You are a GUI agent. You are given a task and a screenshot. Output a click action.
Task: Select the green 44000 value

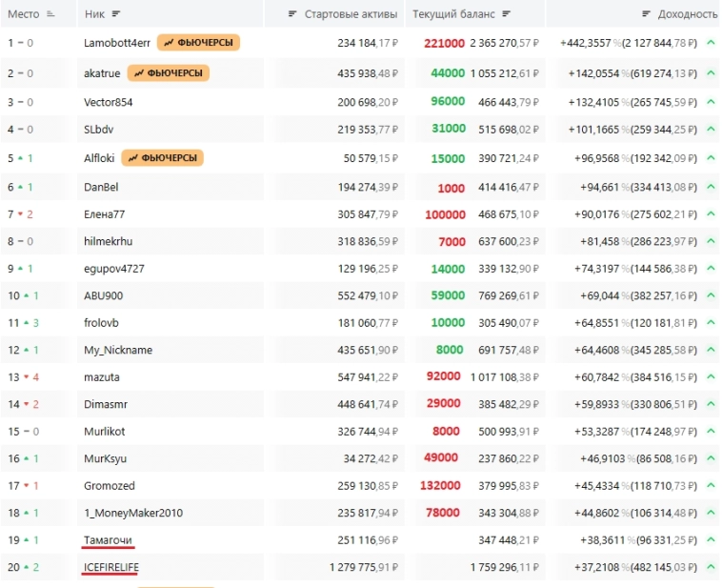(x=448, y=72)
